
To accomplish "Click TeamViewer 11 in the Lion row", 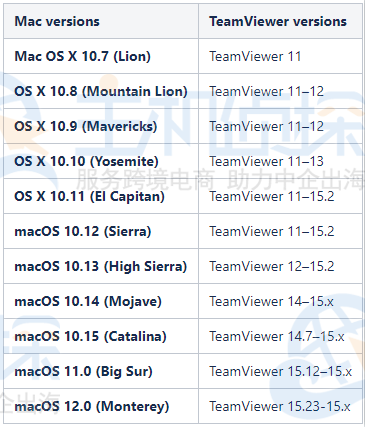I will 280,56.
